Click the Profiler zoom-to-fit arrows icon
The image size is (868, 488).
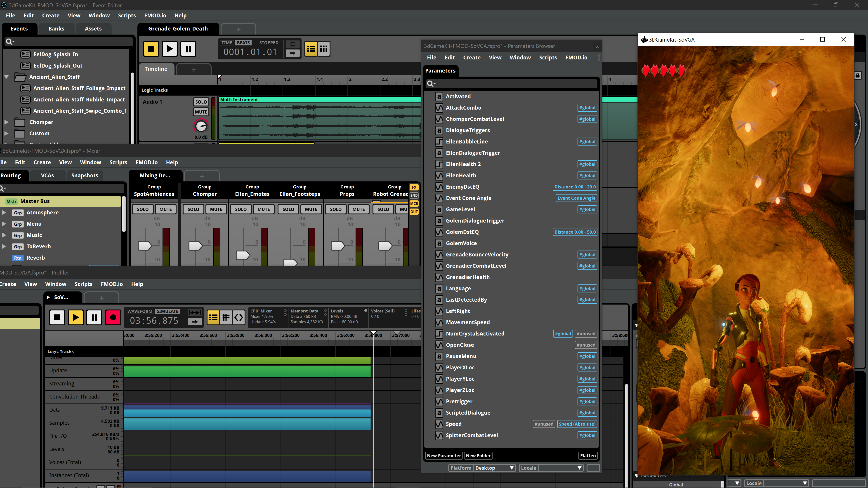point(195,313)
